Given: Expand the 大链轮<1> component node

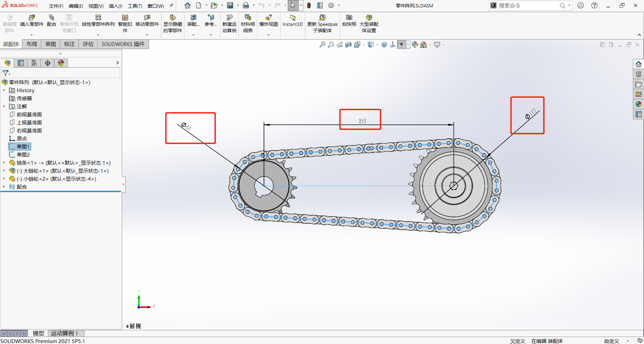Looking at the screenshot, I should coord(4,171).
